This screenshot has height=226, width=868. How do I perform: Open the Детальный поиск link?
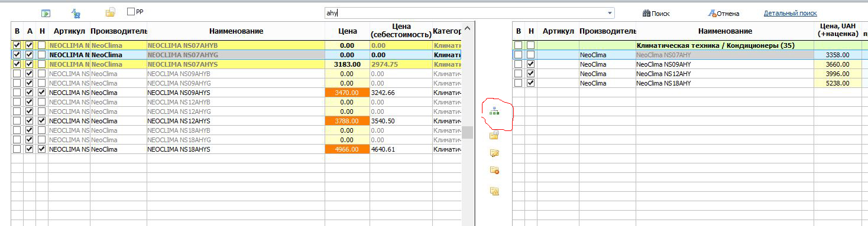point(790,13)
